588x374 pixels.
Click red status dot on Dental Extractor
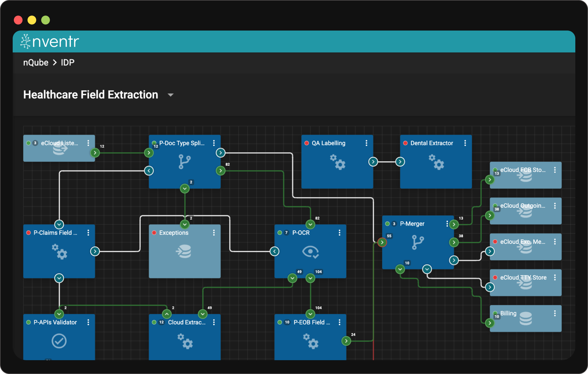click(405, 143)
